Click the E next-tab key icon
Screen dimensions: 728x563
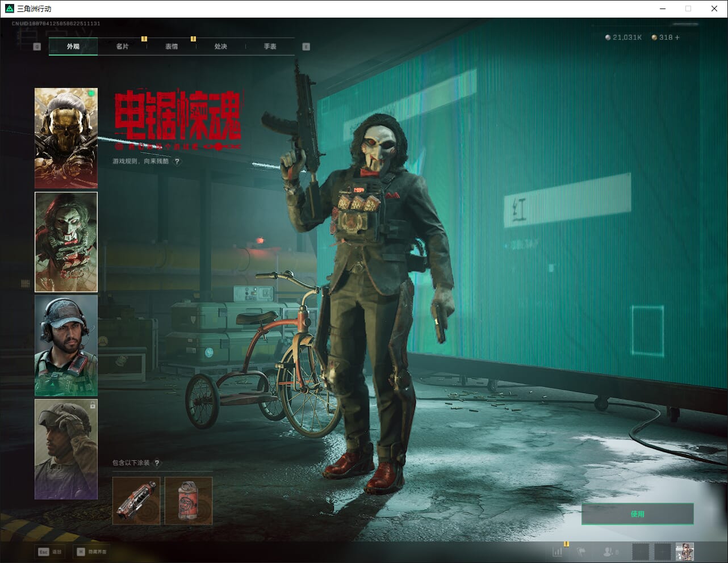pyautogui.click(x=306, y=47)
